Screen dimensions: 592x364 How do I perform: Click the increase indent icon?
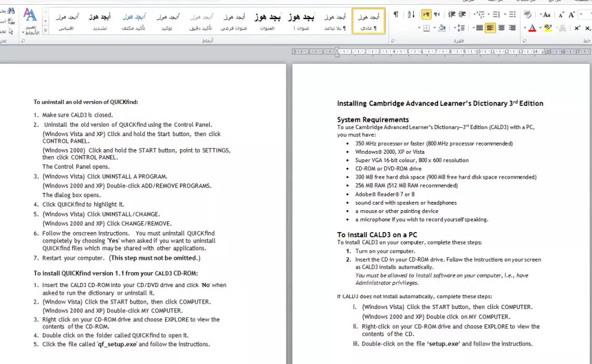click(x=452, y=14)
